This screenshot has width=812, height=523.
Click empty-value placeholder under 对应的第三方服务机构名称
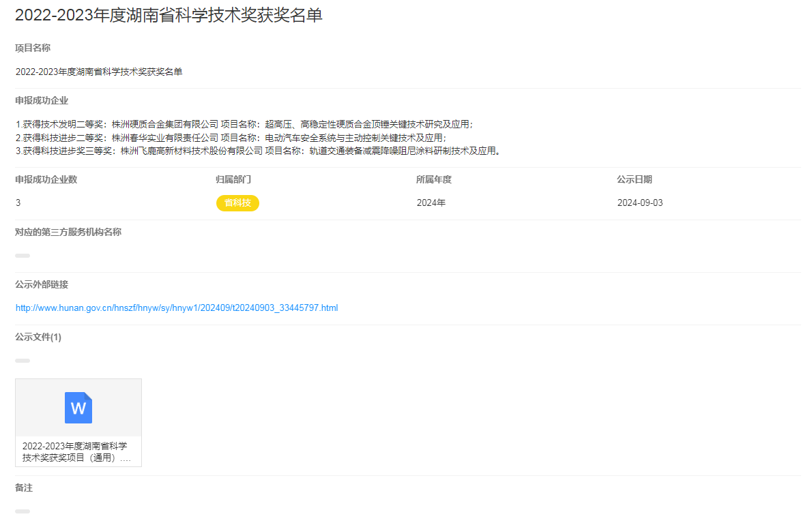coord(23,256)
